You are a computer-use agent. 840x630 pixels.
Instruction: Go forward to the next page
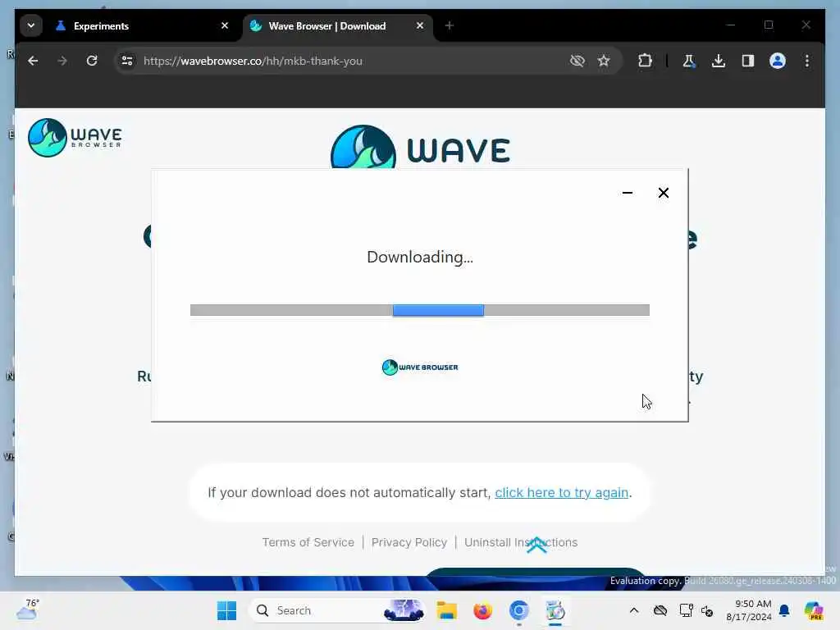point(62,61)
